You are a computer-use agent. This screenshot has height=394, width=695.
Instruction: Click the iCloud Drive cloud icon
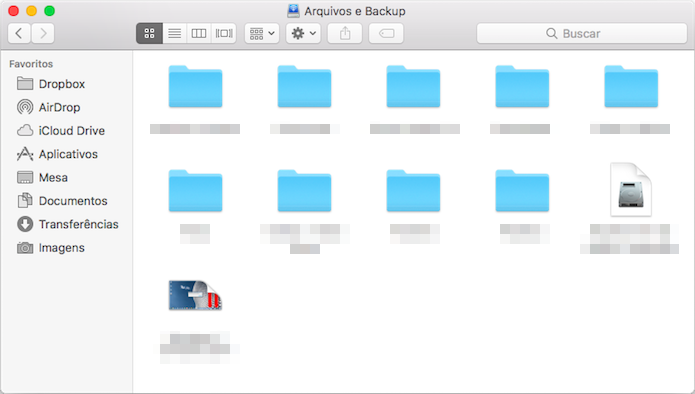[25, 130]
